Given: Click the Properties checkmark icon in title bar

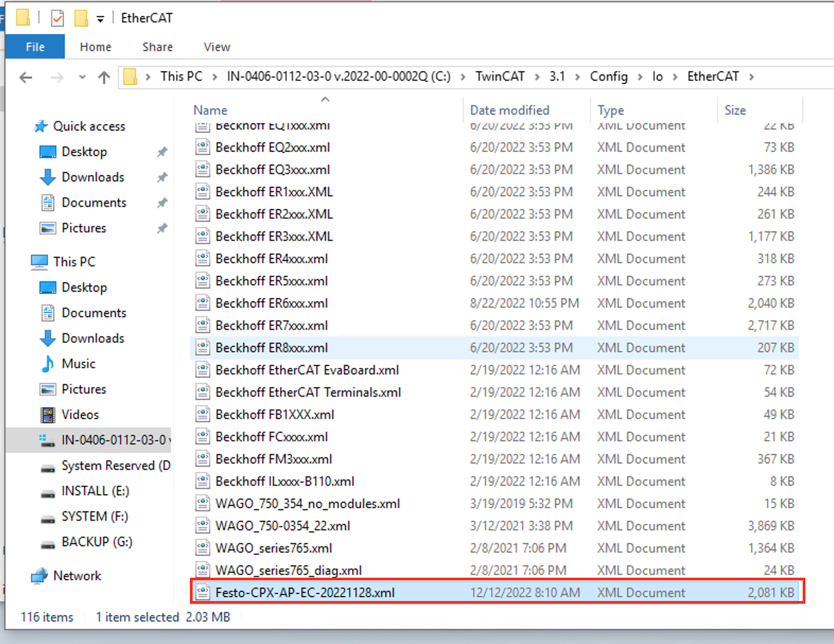Looking at the screenshot, I should pyautogui.click(x=57, y=19).
